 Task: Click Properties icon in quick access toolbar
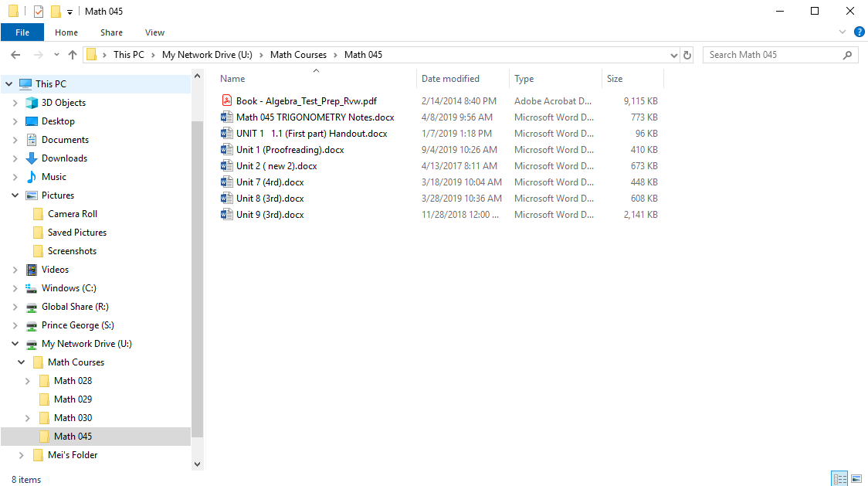pyautogui.click(x=39, y=12)
